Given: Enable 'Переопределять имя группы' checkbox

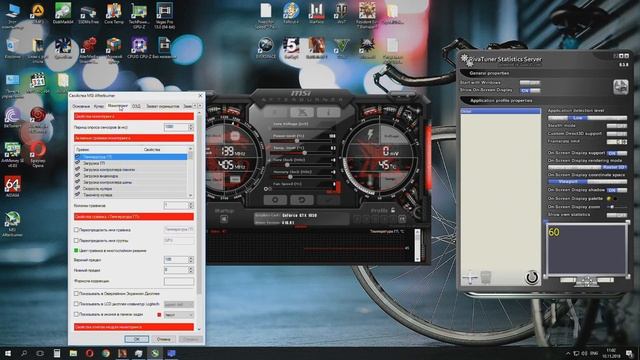Looking at the screenshot, I should coord(76,240).
